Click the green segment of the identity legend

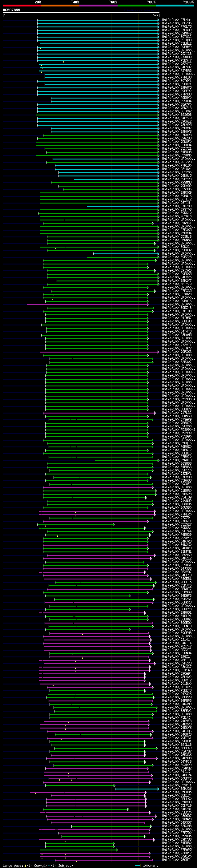(x=136, y=6)
